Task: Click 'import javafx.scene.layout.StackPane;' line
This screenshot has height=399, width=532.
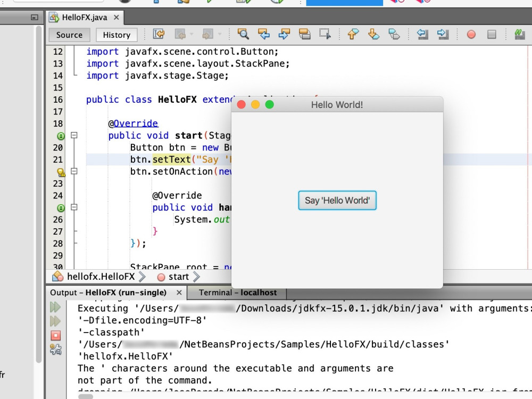Action: [x=188, y=63]
